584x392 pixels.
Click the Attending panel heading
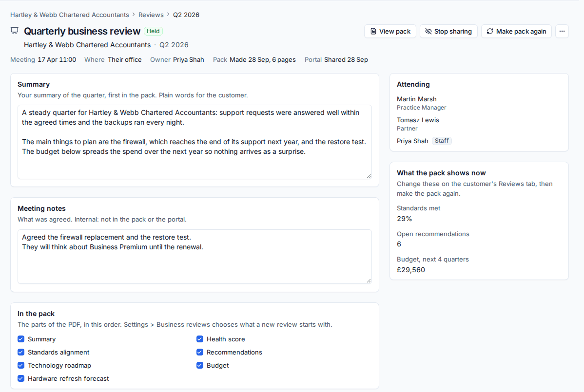click(413, 84)
